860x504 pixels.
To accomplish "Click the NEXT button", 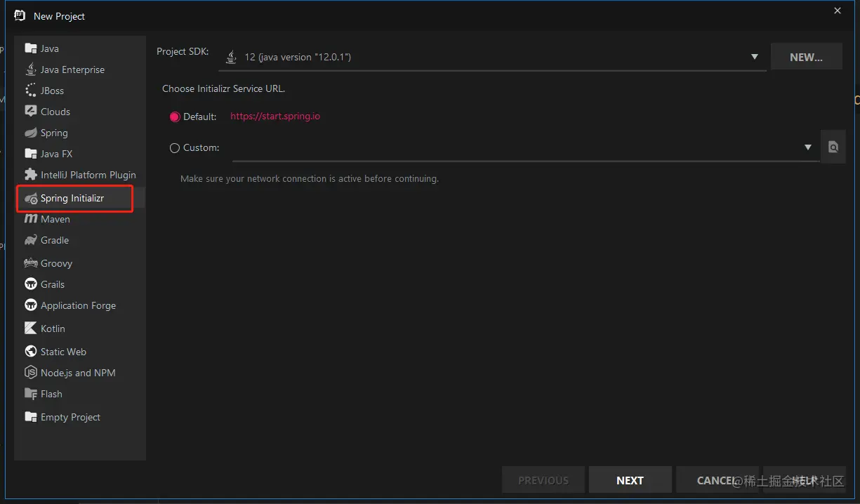I will [x=630, y=480].
